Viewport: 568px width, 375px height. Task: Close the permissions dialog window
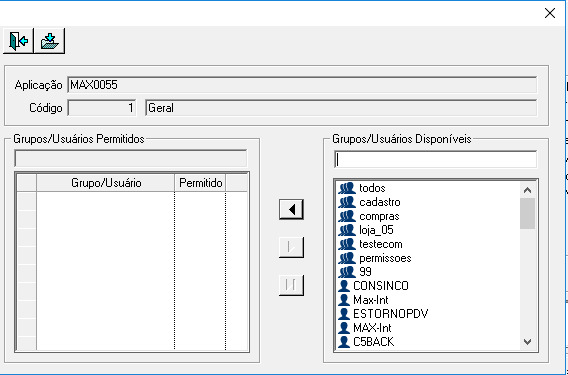[550, 13]
